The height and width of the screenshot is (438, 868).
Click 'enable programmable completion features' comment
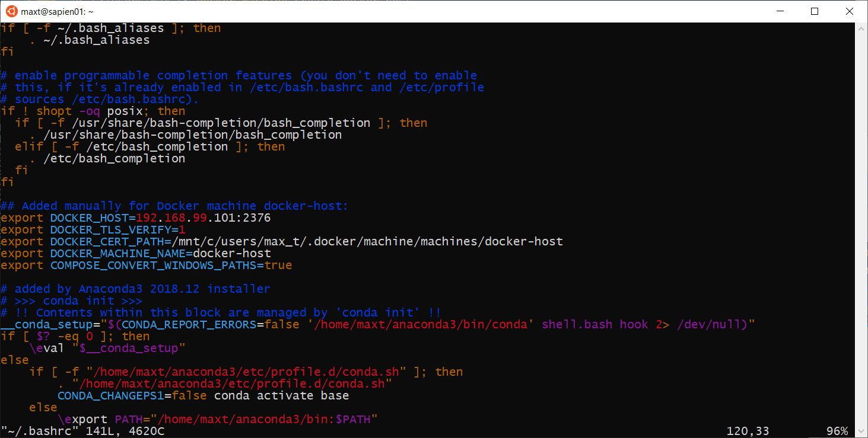pos(239,76)
